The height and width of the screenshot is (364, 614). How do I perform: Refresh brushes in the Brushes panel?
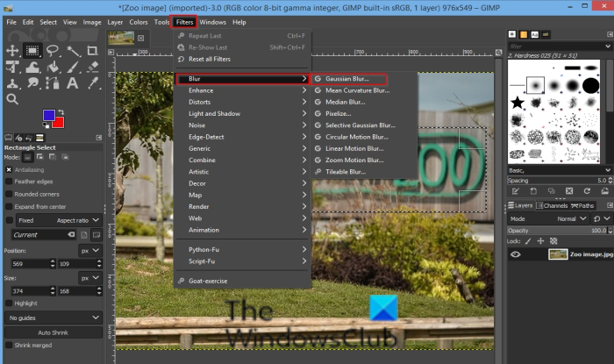click(x=587, y=191)
